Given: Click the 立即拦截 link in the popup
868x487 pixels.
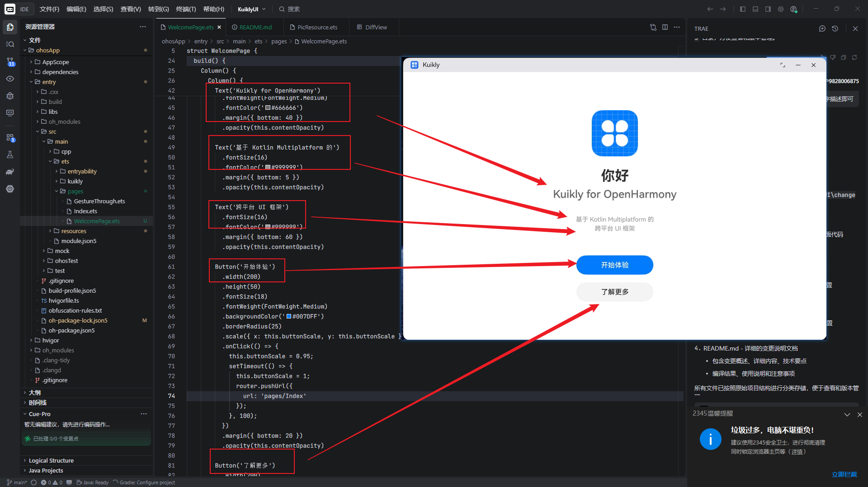Looking at the screenshot, I should click(x=844, y=474).
